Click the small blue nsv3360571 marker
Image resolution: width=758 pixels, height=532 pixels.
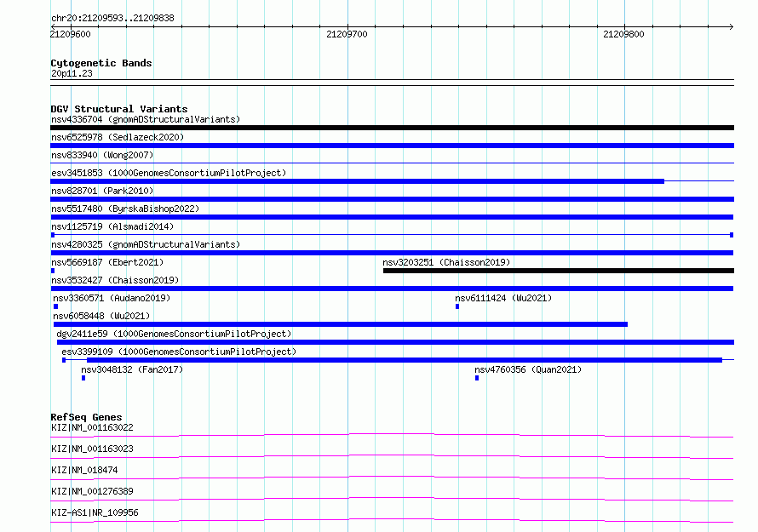[55, 306]
